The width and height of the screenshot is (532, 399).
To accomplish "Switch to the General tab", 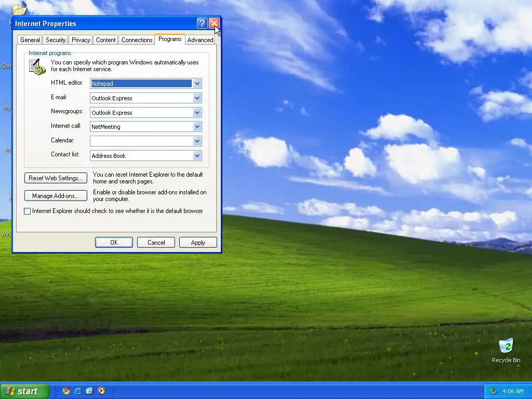I will (x=30, y=40).
